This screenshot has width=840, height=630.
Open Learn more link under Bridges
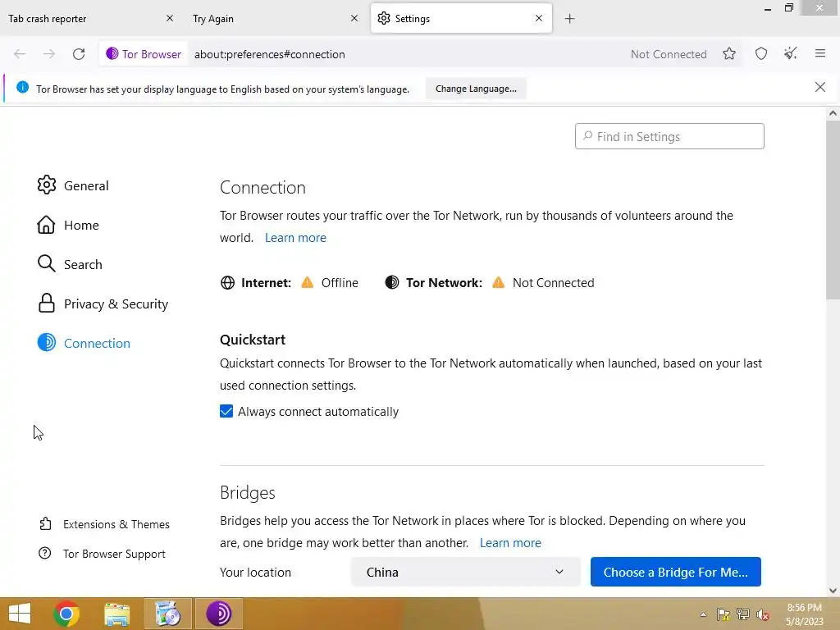510,543
